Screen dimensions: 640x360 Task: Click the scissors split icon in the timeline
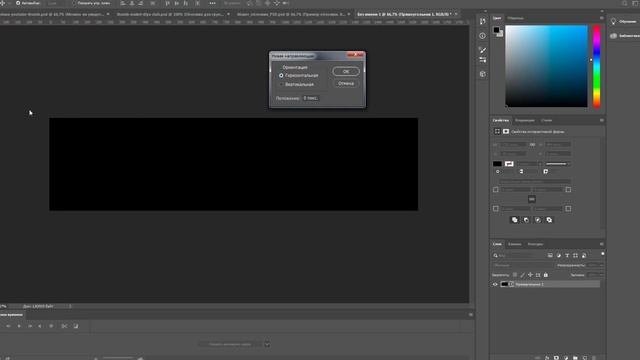(x=64, y=326)
